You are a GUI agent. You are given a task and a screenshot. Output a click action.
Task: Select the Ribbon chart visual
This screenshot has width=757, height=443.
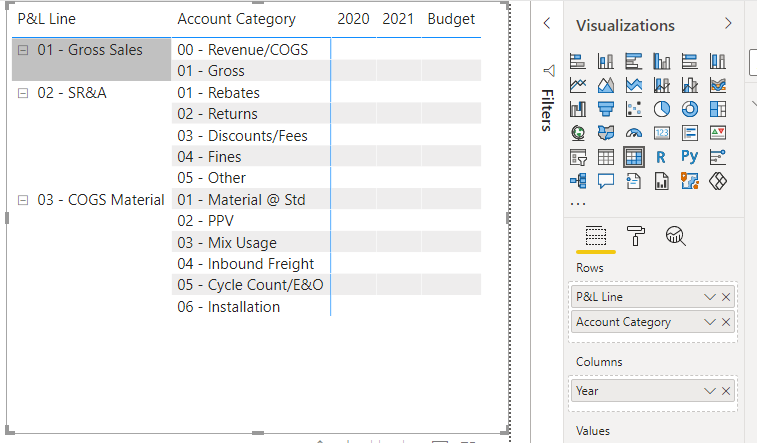[718, 85]
